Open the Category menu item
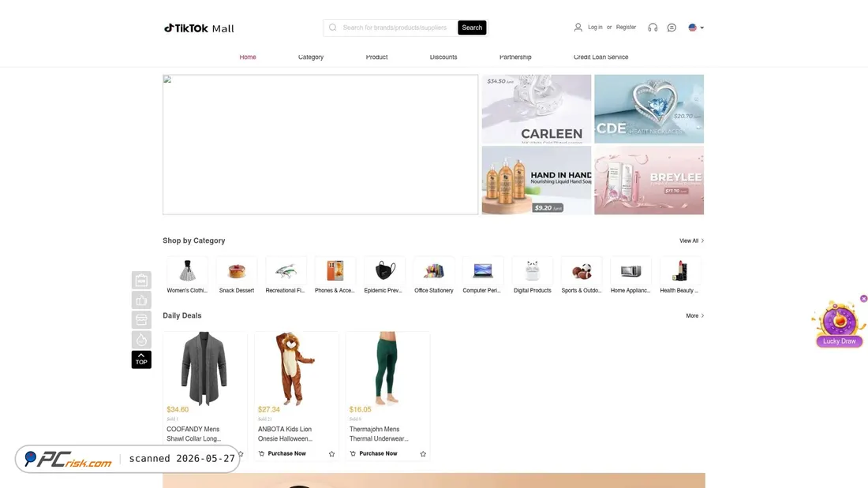Viewport: 868px width, 488px height. click(x=311, y=57)
